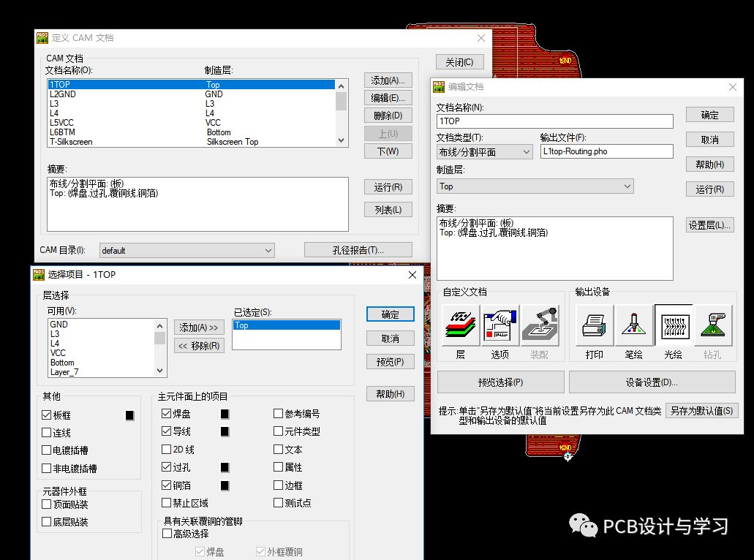754x560 pixels.
Task: Click 预览(P) in 选择项目 dialog
Action: point(390,361)
